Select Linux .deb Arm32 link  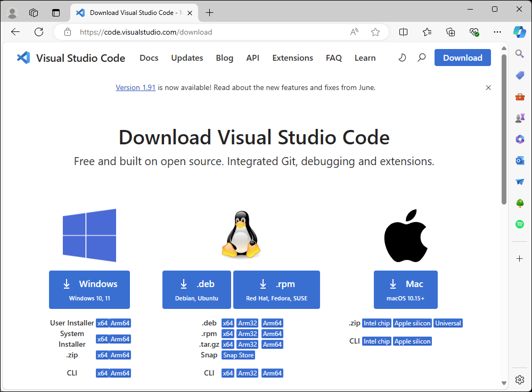pos(247,323)
